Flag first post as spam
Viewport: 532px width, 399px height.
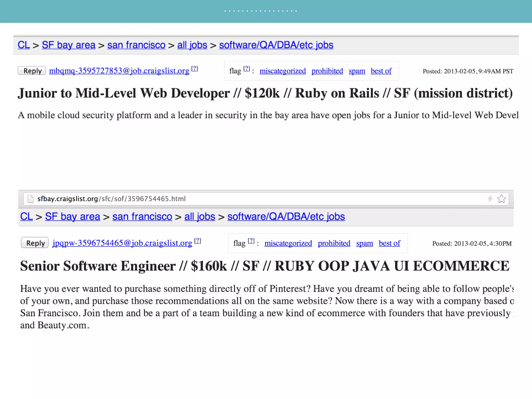357,71
